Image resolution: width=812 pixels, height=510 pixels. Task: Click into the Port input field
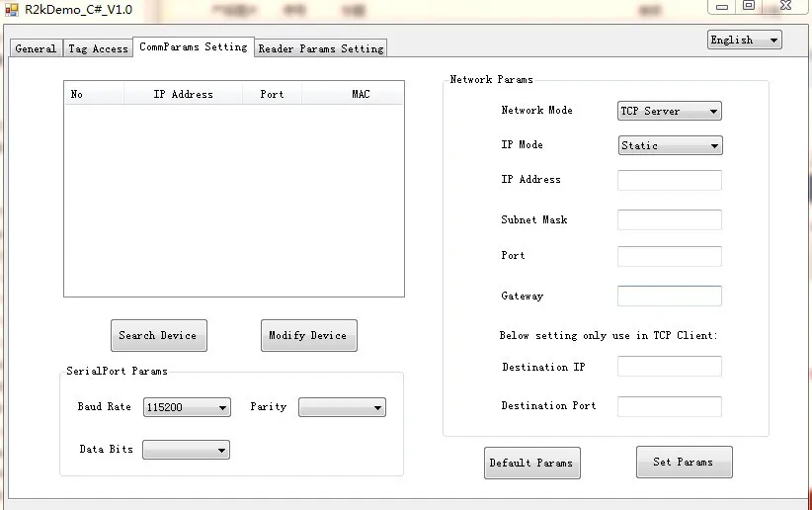coord(670,256)
